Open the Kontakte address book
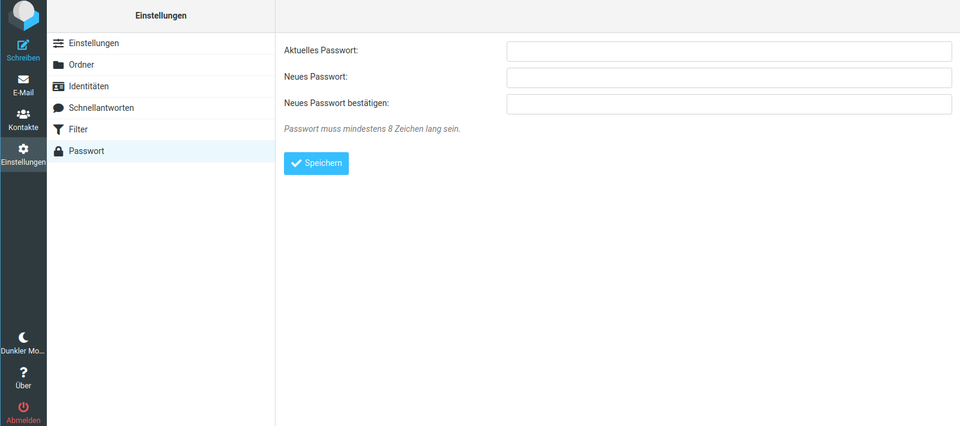Viewport: 960px width, 426px height. [23, 120]
